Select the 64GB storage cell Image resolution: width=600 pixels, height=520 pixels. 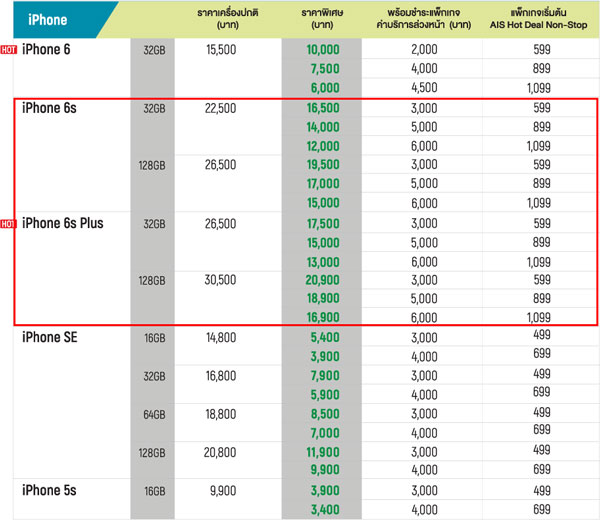point(152,414)
